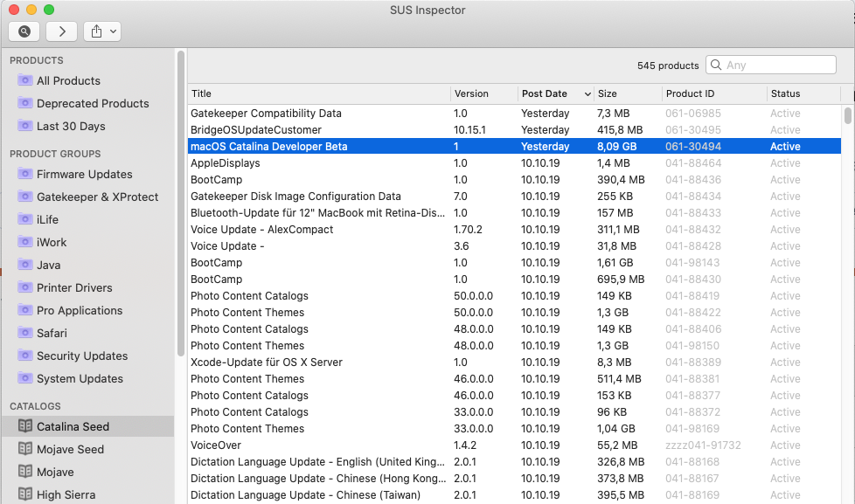Viewport: 855px width, 504px height.
Task: Click the System Updates folder icon
Action: tap(24, 378)
